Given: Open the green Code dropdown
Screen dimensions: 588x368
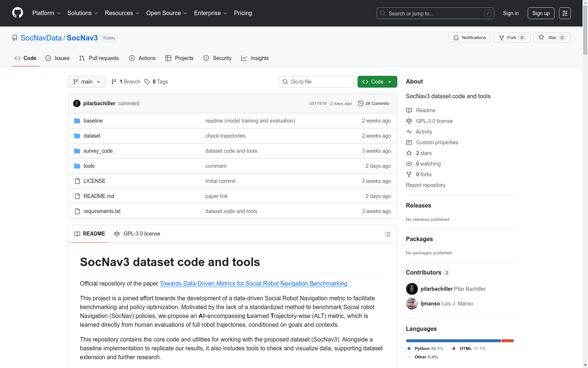Looking at the screenshot, I should [x=377, y=82].
